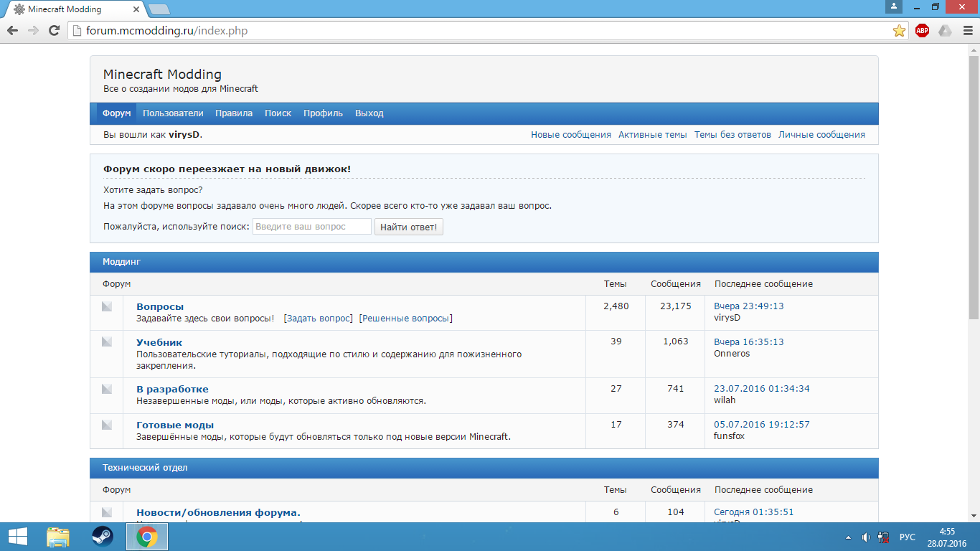Open the Профиль navigation item

pyautogui.click(x=323, y=113)
